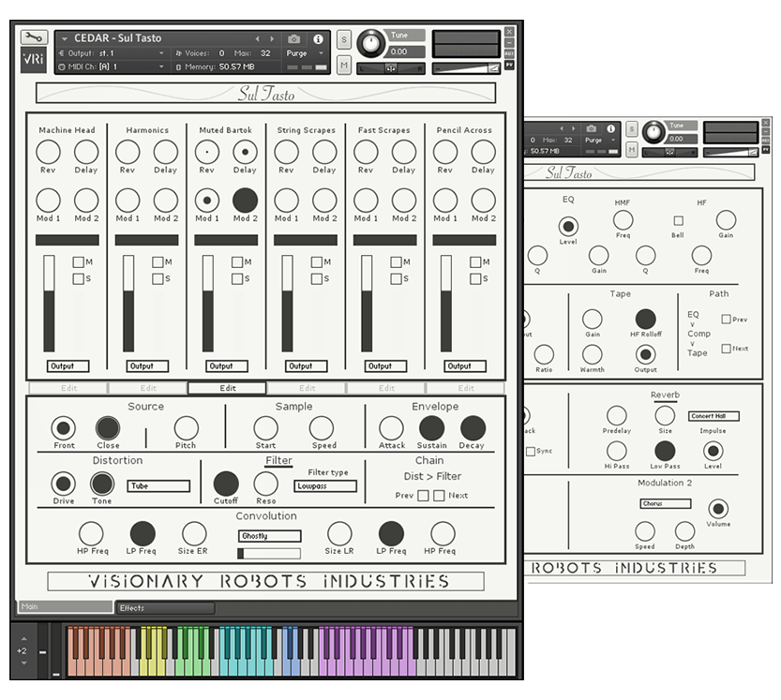Click the Source Close knob

[x=108, y=428]
